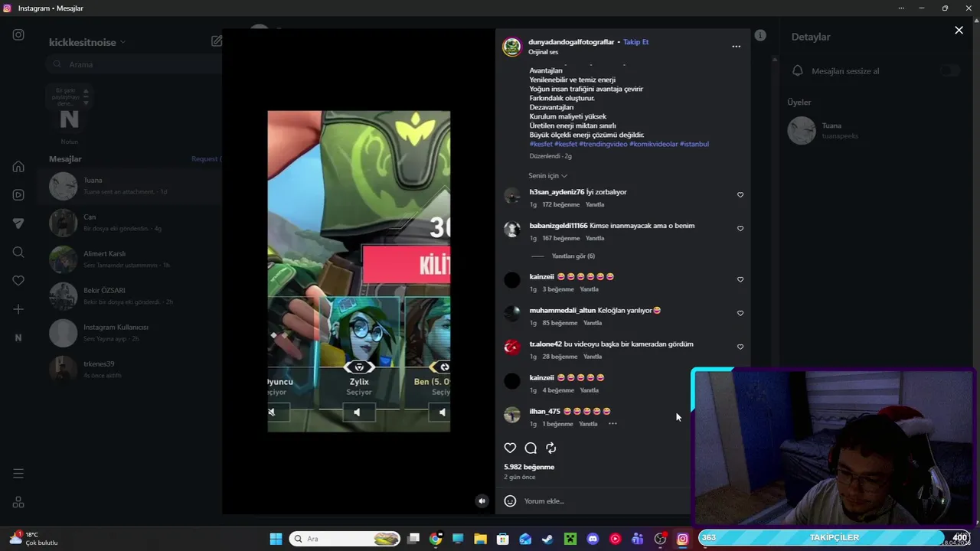Open the Orijinal ses audio link
Screen dimensions: 980x551
[544, 52]
